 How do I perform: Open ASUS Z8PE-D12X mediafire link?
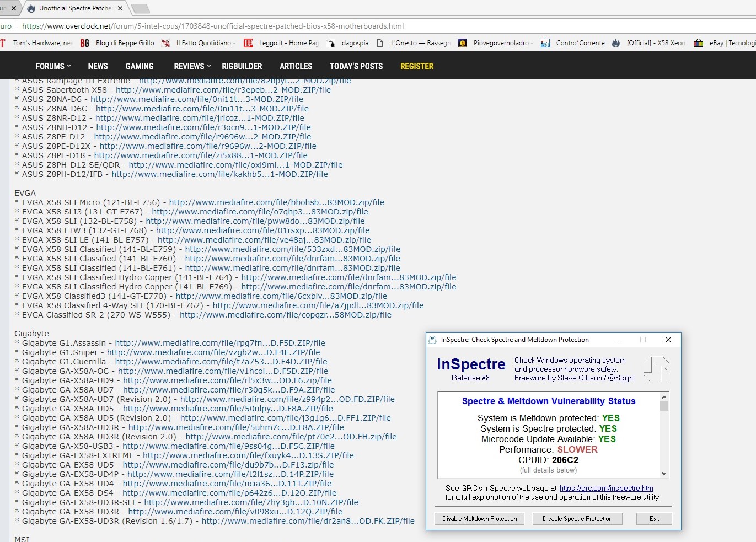click(x=208, y=146)
